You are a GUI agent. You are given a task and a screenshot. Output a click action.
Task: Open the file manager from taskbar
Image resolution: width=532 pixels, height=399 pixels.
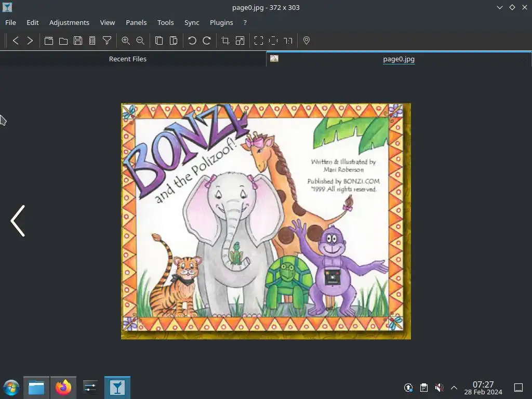(36, 388)
